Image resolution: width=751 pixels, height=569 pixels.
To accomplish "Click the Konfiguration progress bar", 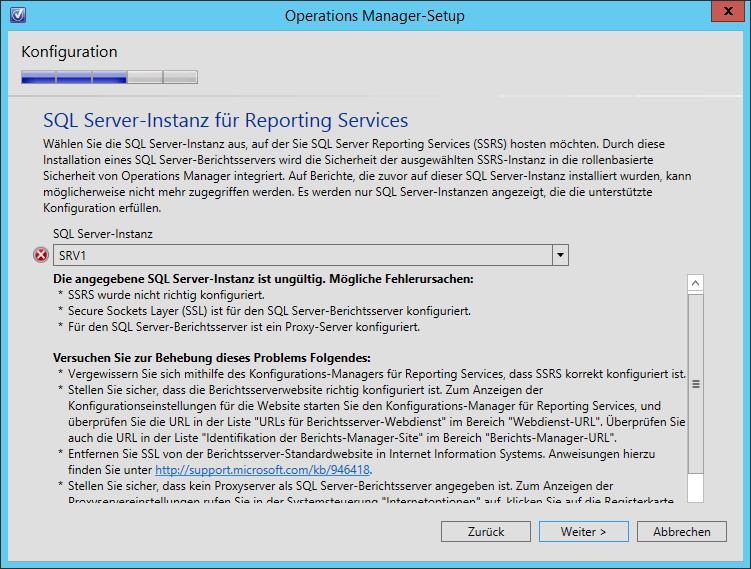I will pyautogui.click(x=109, y=77).
